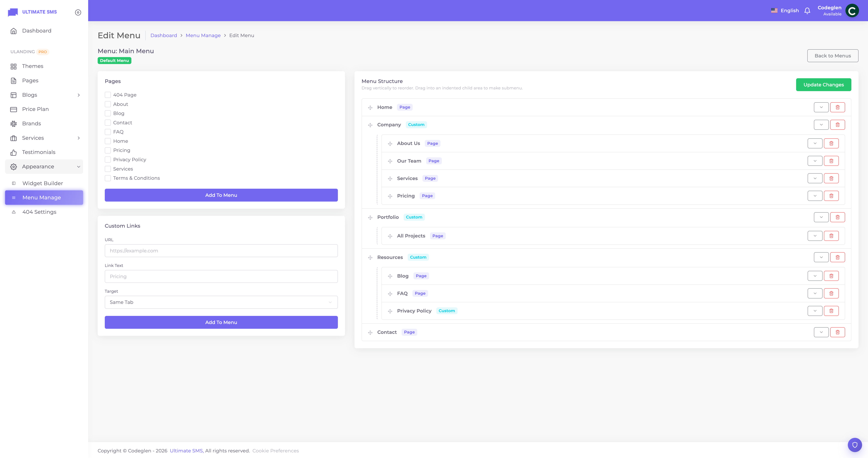This screenshot has width=868, height=458.
Task: Remove Portfolio via trash icon
Action: [x=837, y=217]
